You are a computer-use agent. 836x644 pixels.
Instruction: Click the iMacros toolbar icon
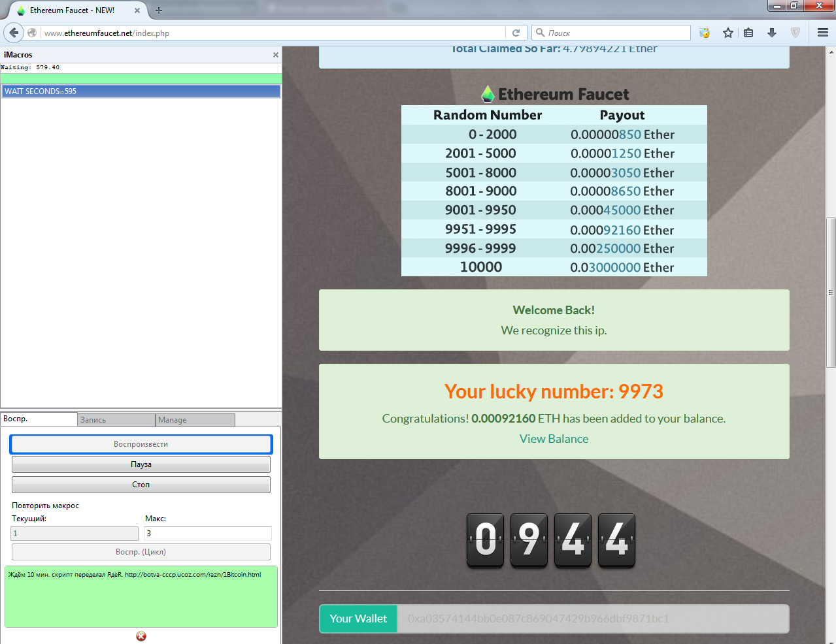(705, 33)
